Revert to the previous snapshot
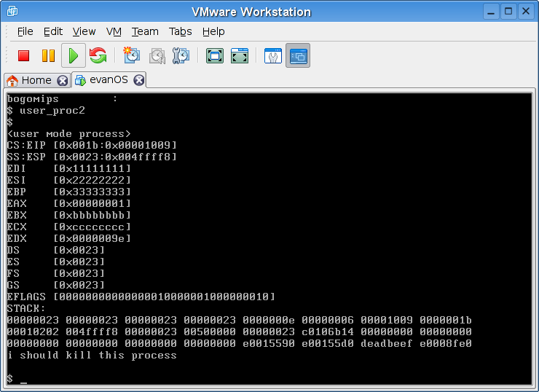The image size is (539, 392). click(157, 55)
